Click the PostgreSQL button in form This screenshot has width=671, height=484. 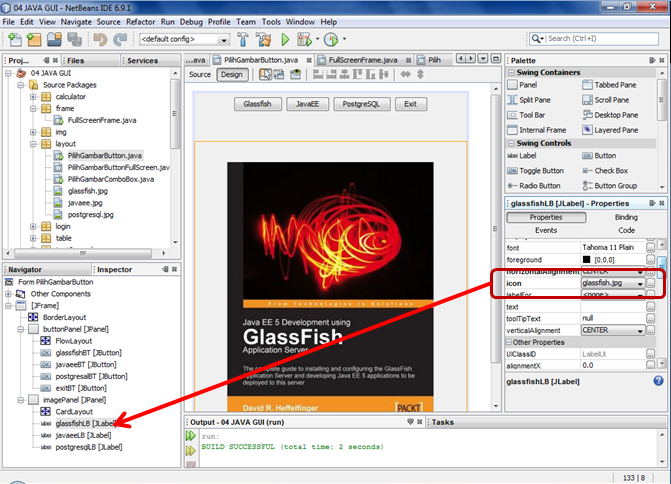click(361, 104)
